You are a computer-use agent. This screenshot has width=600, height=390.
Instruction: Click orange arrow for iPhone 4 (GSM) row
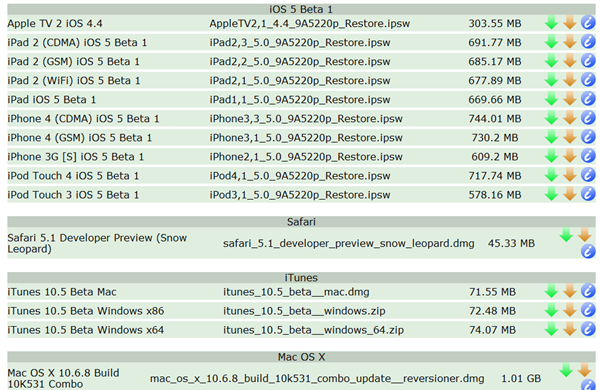click(570, 137)
